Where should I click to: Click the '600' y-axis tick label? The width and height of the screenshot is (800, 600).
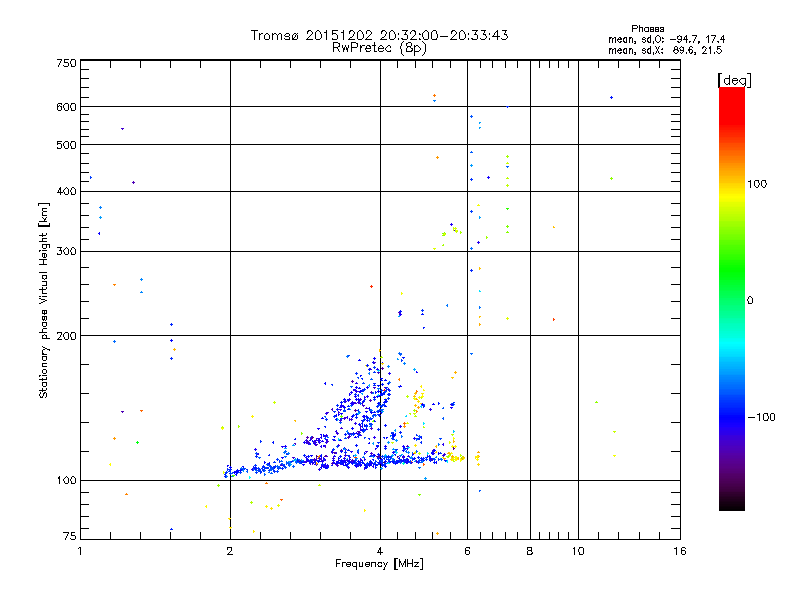66,107
